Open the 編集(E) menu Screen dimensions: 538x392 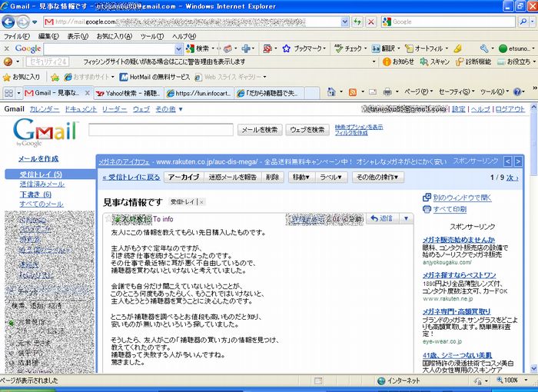coord(48,36)
